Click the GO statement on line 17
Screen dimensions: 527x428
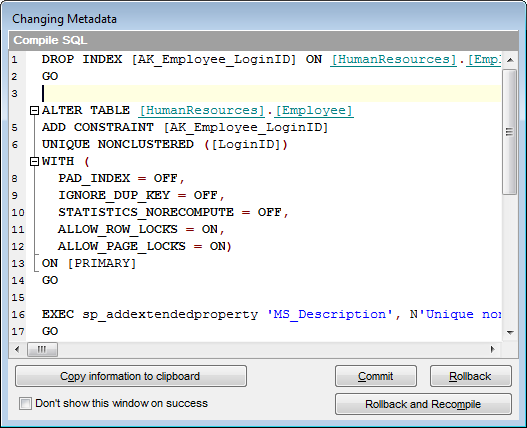50,332
